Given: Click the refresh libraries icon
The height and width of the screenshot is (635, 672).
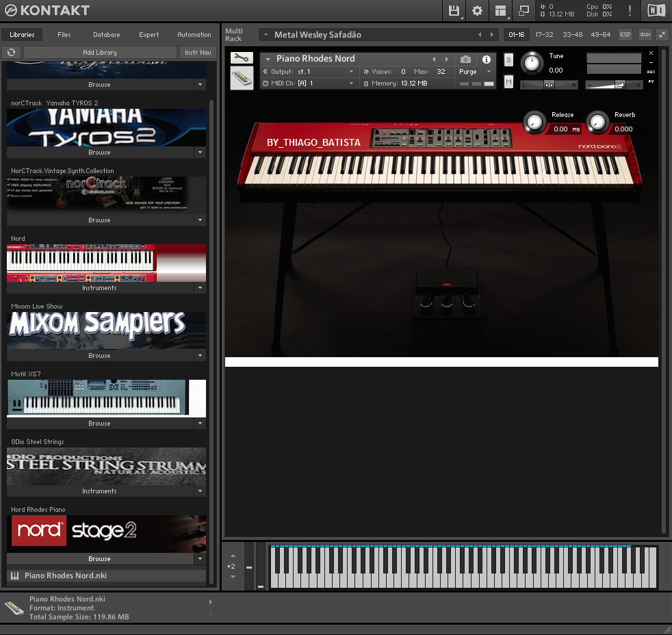Looking at the screenshot, I should pos(12,52).
